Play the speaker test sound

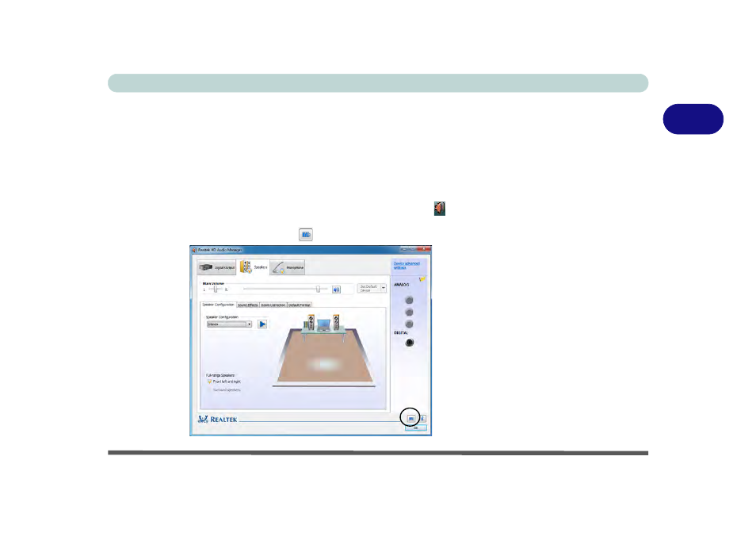click(262, 324)
